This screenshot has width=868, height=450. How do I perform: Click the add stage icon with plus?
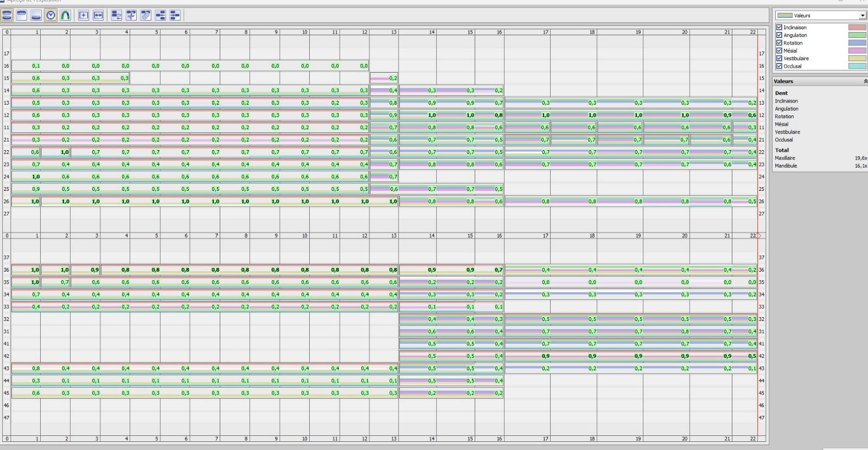84,15
